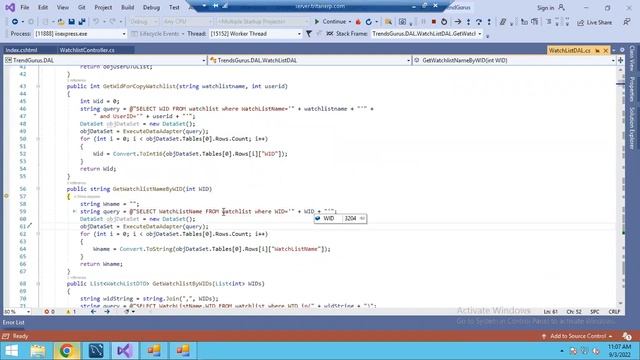Toggle breakpoint indicator on line 57

coord(6,196)
